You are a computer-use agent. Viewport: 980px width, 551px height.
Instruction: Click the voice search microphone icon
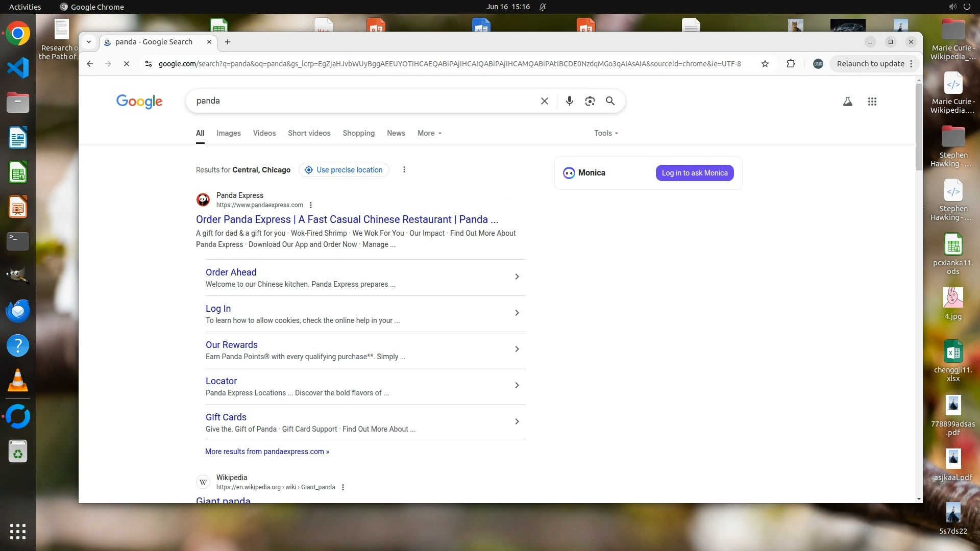point(570,101)
